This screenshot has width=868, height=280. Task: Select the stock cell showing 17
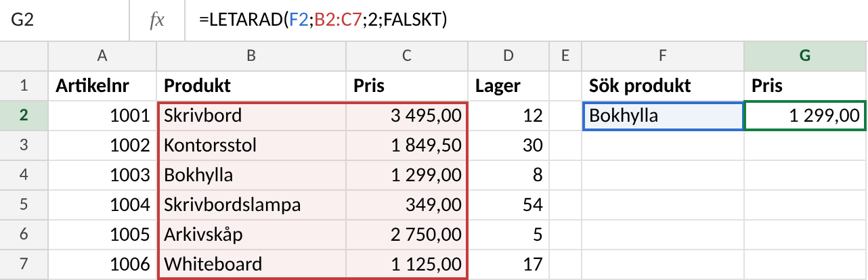click(508, 264)
